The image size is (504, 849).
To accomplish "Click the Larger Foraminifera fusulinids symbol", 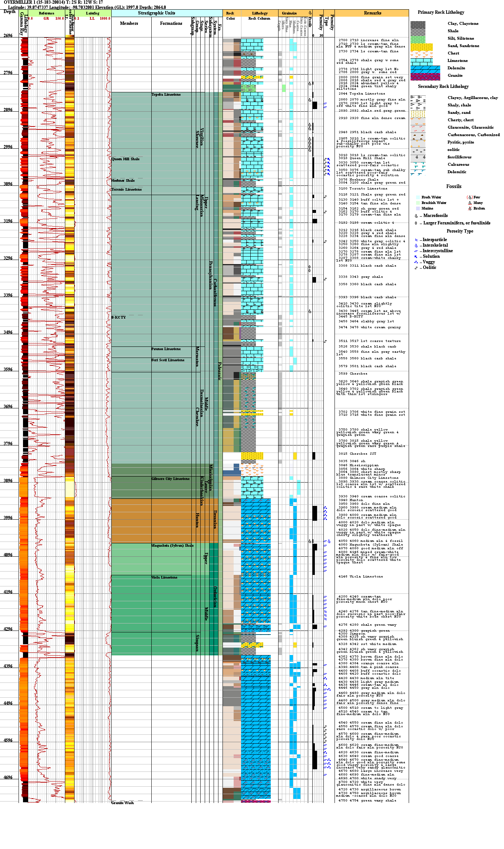I will [416, 223].
